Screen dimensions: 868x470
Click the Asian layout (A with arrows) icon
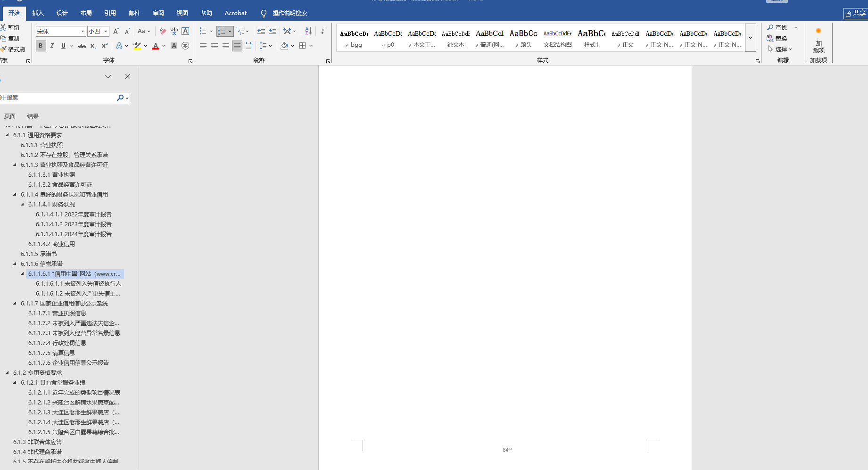[287, 31]
